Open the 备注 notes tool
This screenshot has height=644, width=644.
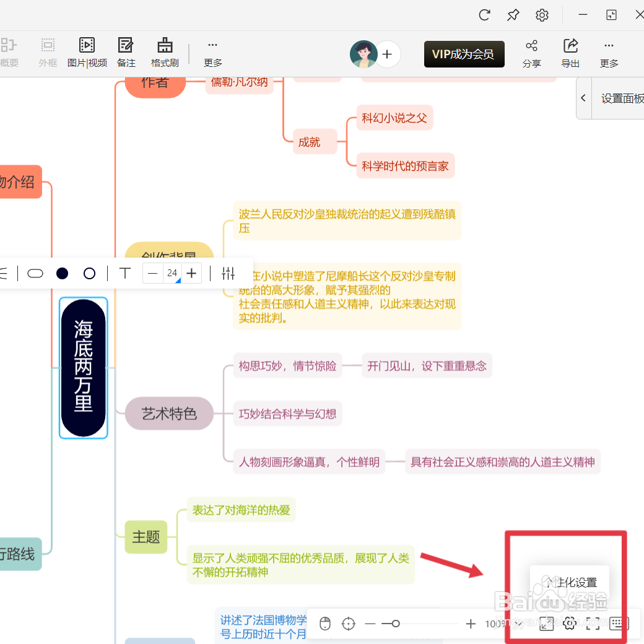pyautogui.click(x=126, y=53)
